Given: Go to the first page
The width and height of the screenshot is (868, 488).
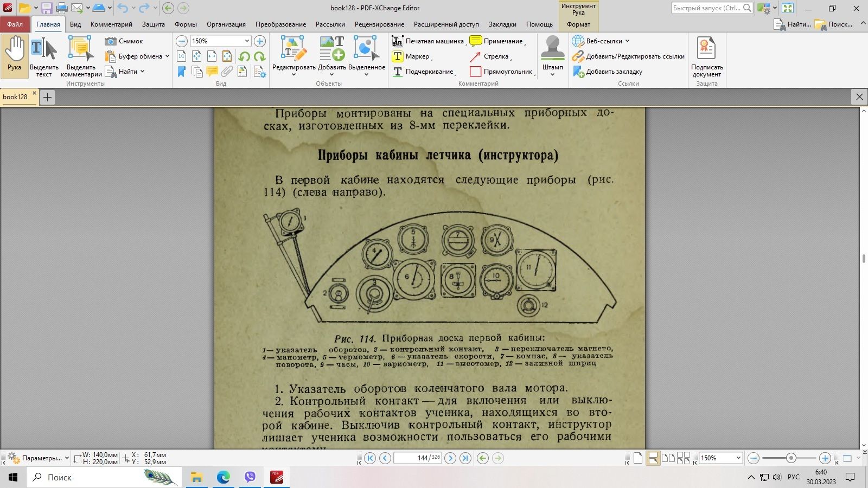Looking at the screenshot, I should pos(370,458).
